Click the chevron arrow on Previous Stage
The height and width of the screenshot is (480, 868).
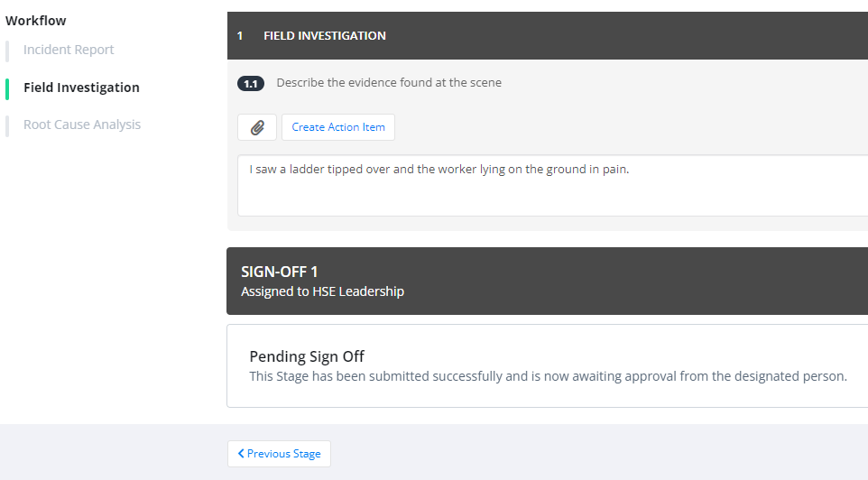pos(241,454)
